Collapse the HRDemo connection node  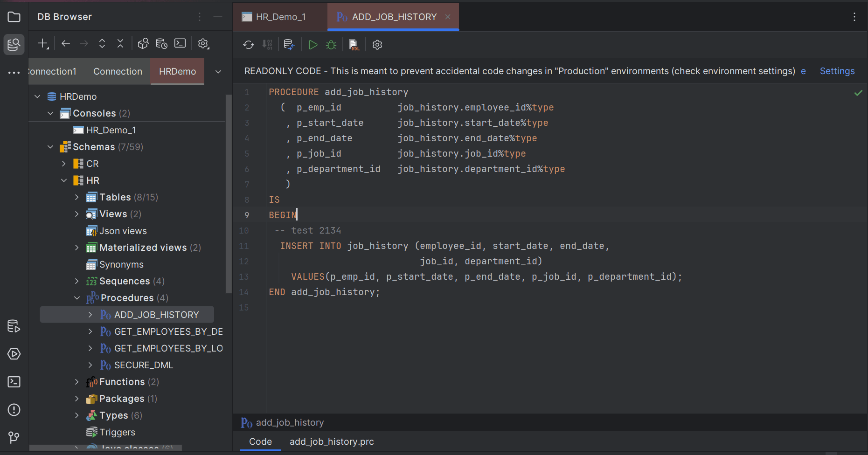point(37,97)
